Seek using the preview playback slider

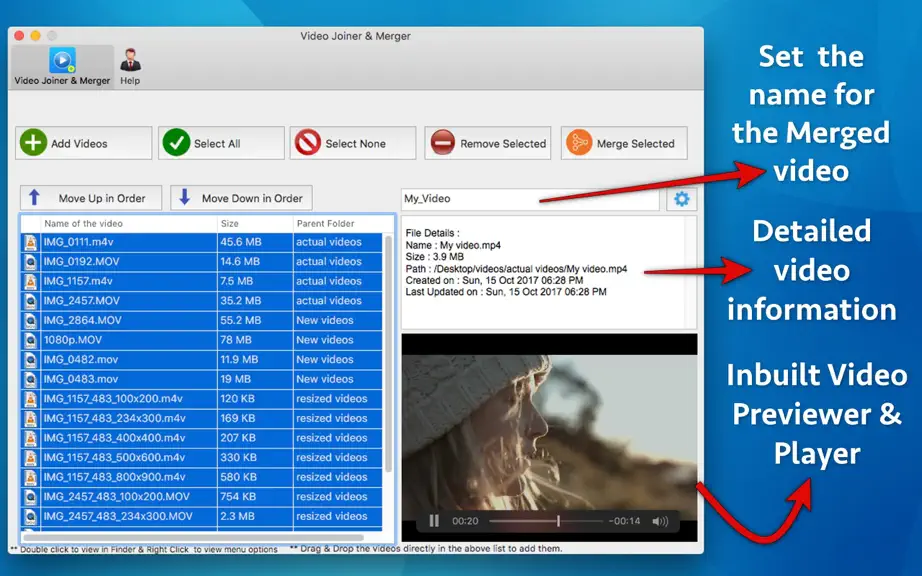tap(546, 521)
